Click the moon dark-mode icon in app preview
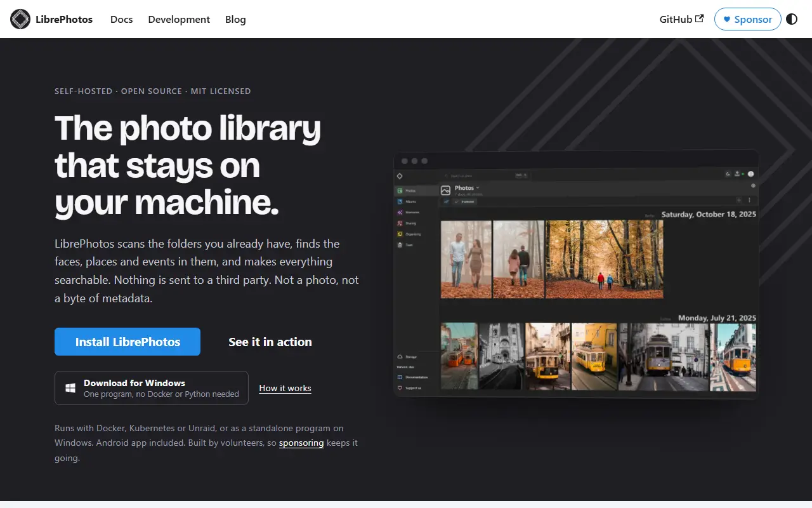This screenshot has height=508, width=812. [x=728, y=174]
